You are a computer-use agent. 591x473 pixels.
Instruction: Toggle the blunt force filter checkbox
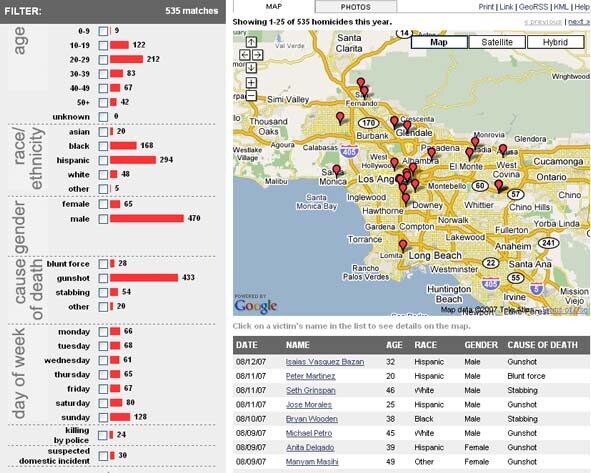coord(103,264)
